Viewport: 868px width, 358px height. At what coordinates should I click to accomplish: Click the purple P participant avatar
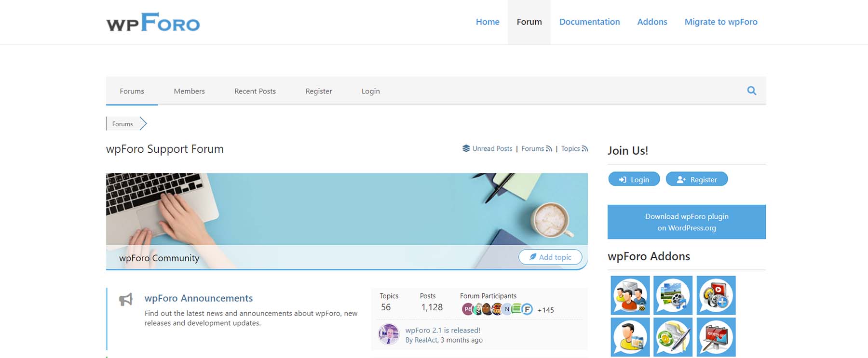pos(467,309)
